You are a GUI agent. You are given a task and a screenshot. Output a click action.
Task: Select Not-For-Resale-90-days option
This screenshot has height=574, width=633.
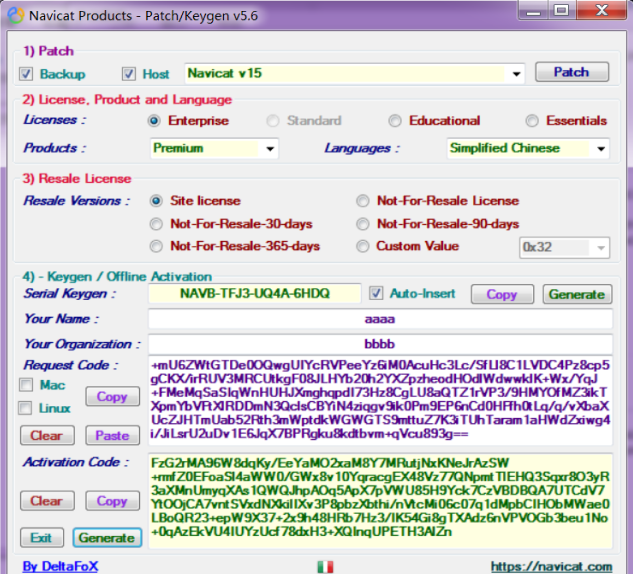[363, 224]
